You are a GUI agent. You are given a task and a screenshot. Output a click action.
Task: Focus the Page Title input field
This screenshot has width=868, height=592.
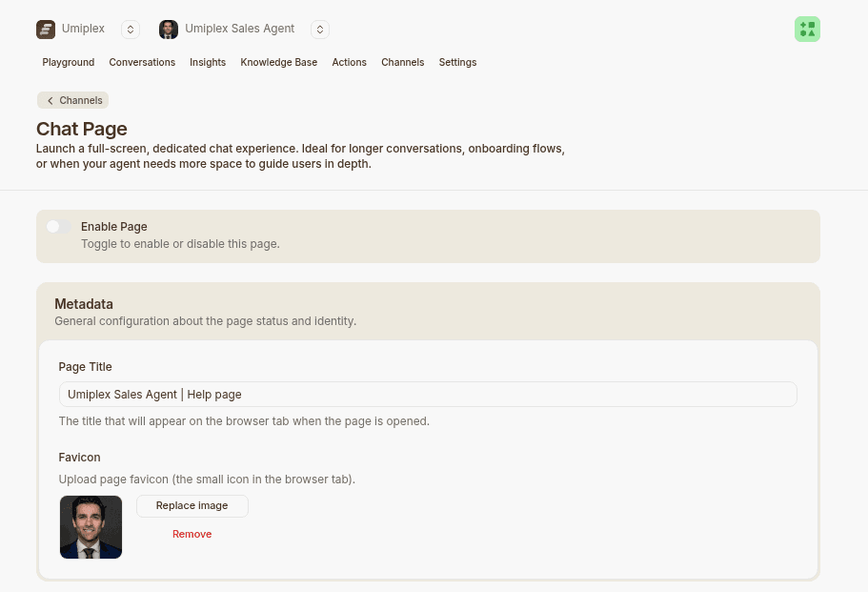[x=428, y=395]
